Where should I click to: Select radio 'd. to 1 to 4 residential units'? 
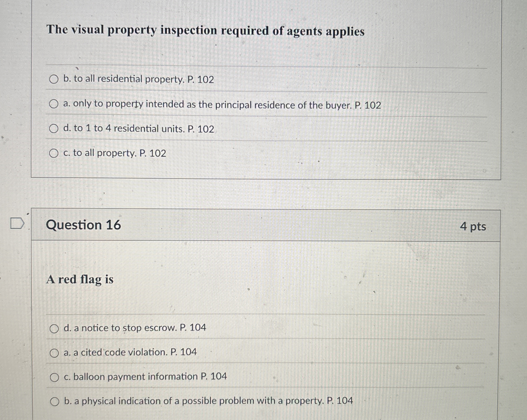pyautogui.click(x=54, y=129)
